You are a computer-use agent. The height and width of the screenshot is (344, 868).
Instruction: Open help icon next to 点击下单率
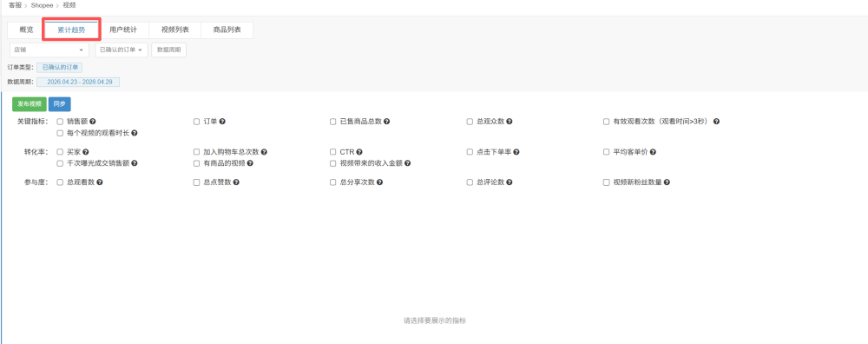point(516,152)
